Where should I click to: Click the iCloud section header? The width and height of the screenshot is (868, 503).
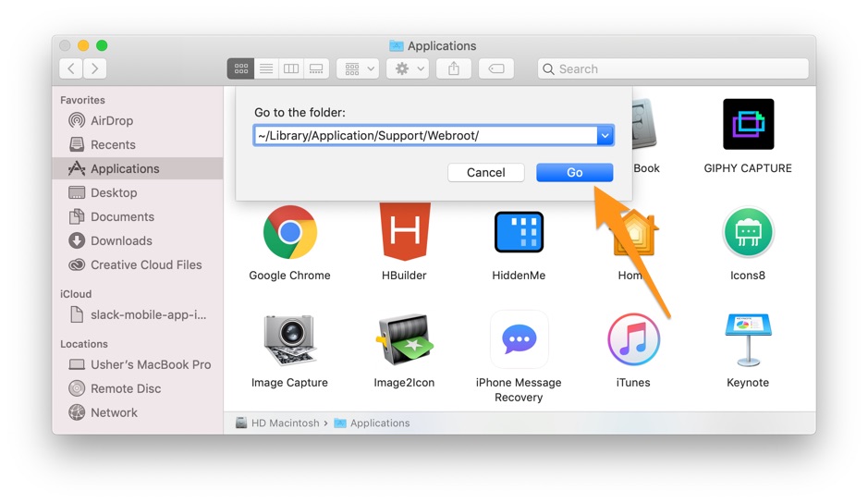coord(76,294)
